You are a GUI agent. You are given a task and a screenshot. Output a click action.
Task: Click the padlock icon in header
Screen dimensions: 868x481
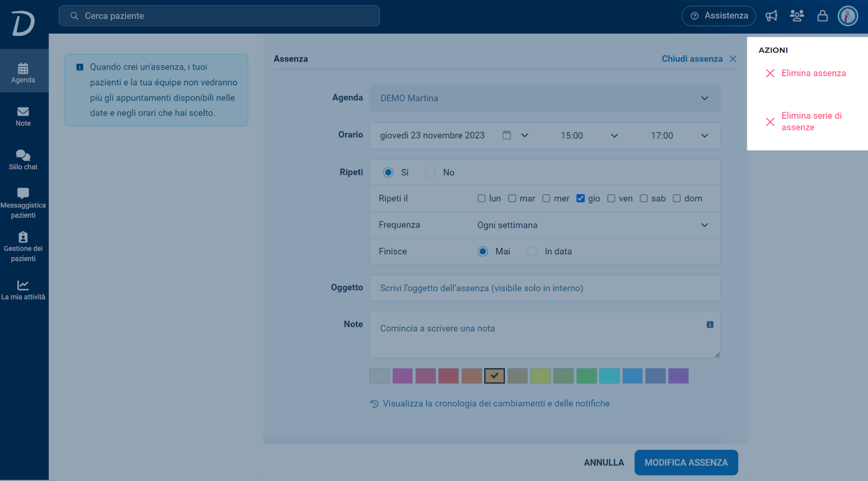pyautogui.click(x=822, y=16)
